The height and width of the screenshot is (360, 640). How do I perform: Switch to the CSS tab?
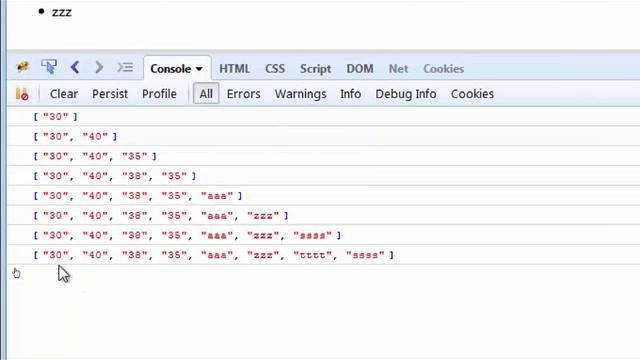tap(275, 69)
